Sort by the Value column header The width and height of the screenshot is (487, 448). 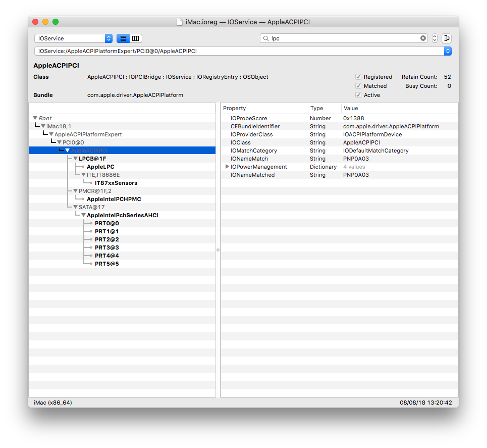tap(400, 108)
